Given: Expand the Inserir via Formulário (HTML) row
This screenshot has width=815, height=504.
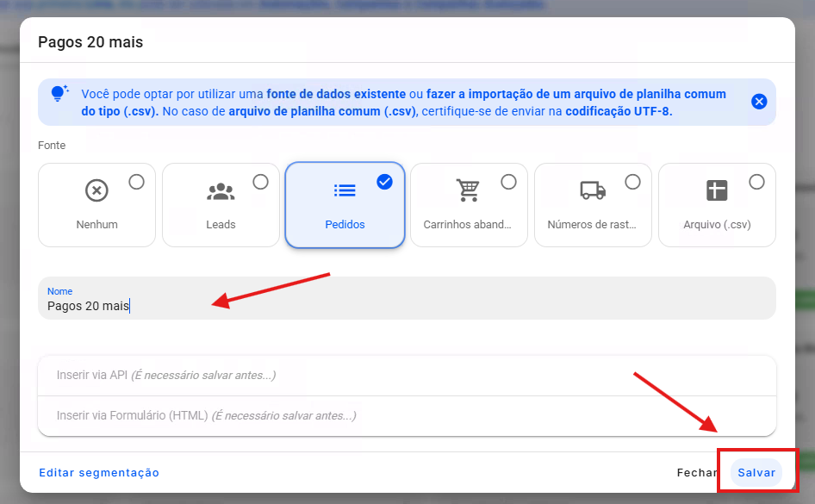Looking at the screenshot, I should click(407, 415).
